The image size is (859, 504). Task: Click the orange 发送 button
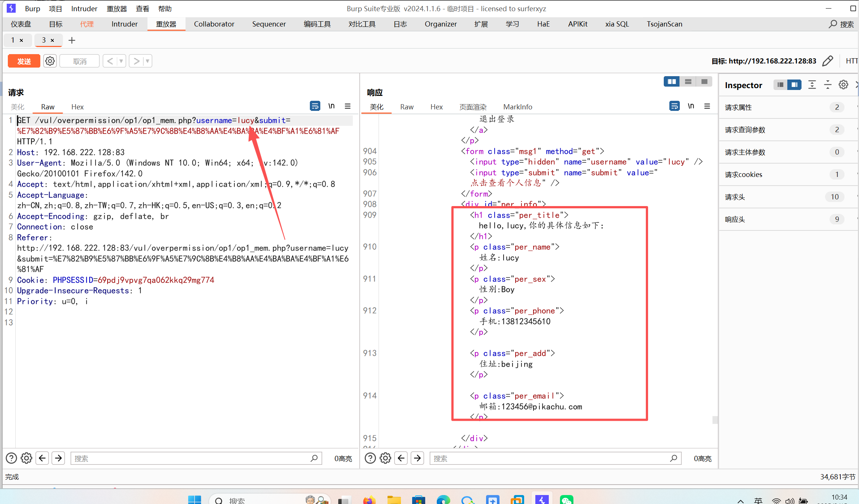tap(24, 61)
